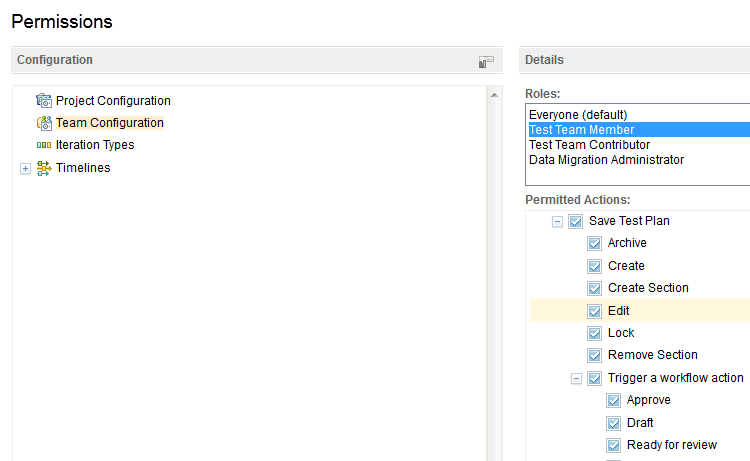Screen dimensions: 750x461
Task: Collapse the Trigger a workflow action node
Action: point(576,379)
